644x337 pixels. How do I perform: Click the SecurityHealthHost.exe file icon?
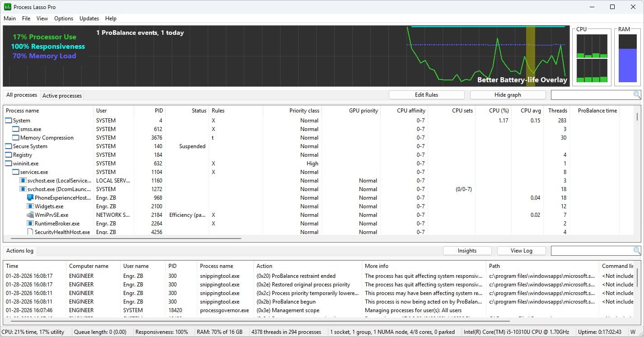point(30,232)
